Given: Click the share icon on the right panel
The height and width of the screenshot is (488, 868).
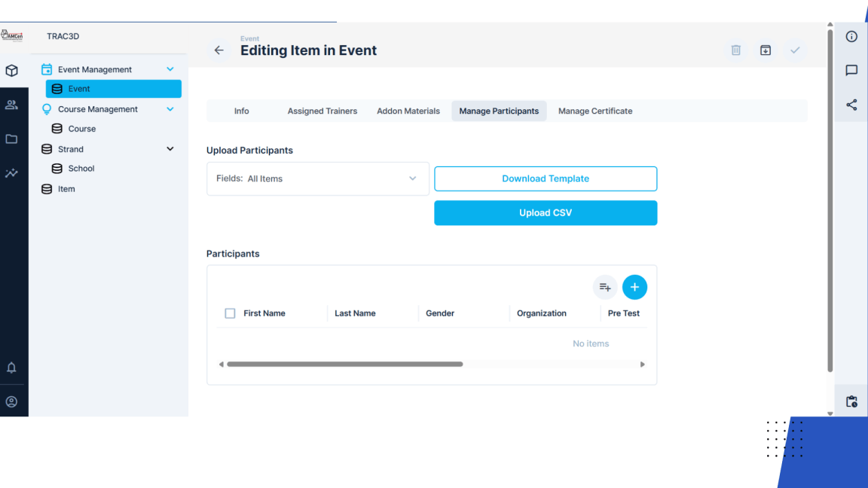Looking at the screenshot, I should click(x=851, y=105).
